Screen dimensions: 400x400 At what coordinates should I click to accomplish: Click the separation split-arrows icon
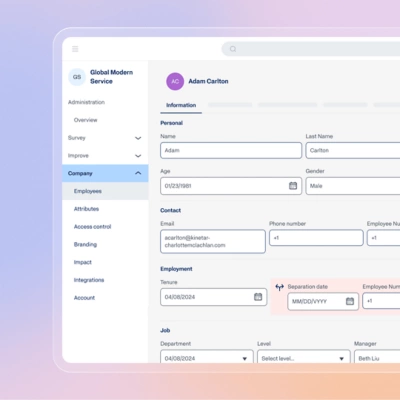279,287
